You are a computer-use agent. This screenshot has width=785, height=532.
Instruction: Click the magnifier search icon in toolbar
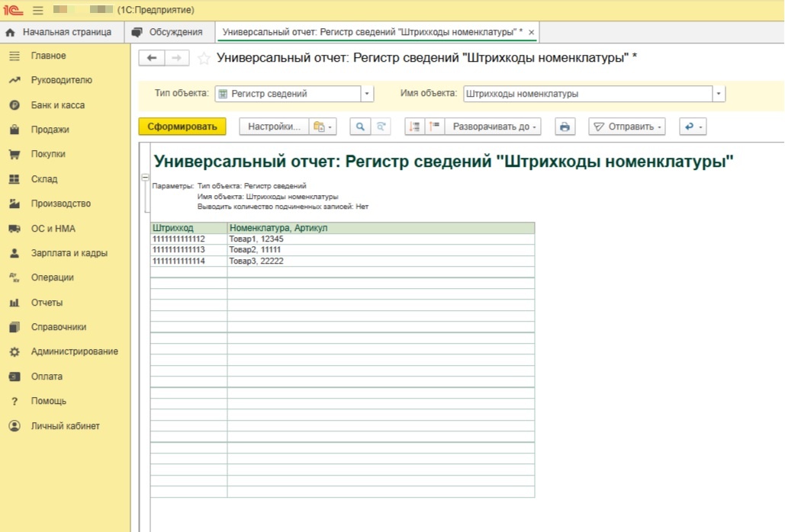click(x=360, y=127)
